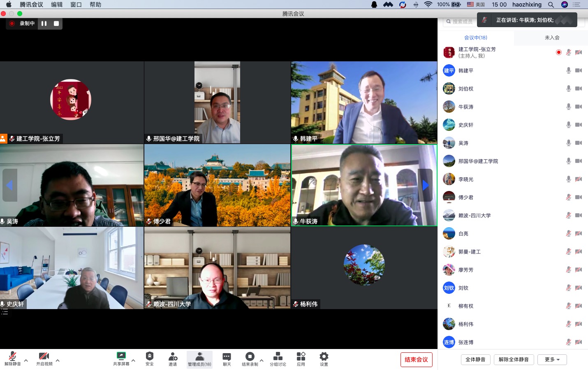
Task: Toggle 韩建平's microphone in member list
Action: coord(568,71)
